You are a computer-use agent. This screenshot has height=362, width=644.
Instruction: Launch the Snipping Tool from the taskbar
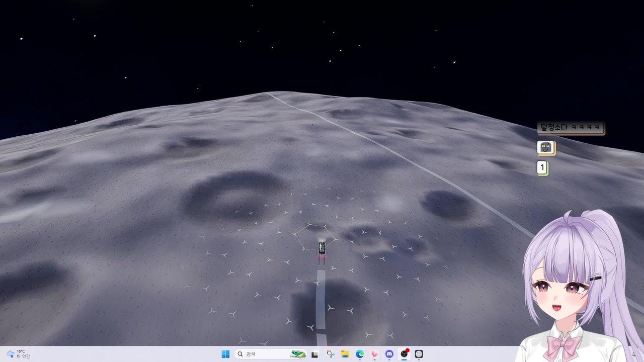330,354
